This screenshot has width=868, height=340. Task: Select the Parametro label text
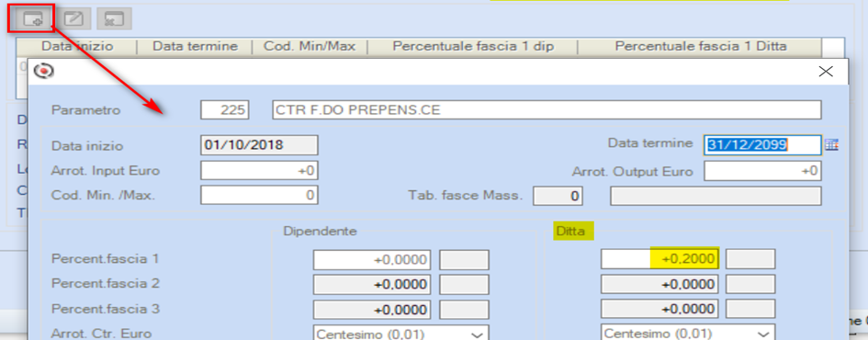point(85,110)
